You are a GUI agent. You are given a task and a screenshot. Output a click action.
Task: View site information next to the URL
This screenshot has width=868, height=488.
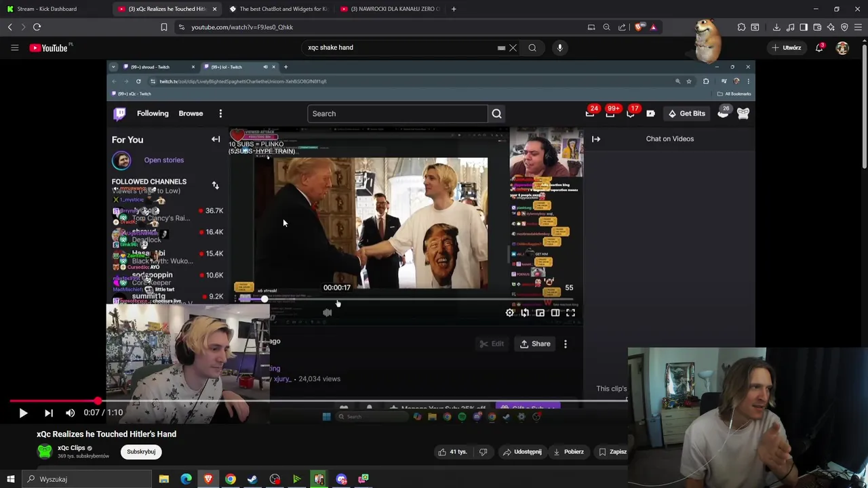(x=181, y=27)
